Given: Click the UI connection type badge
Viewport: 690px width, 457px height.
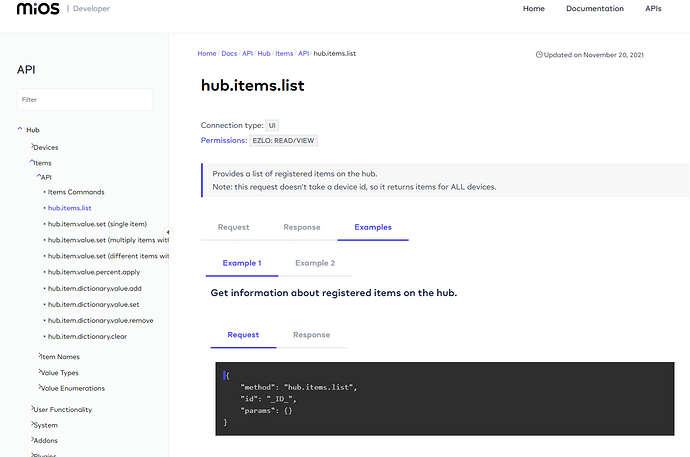Looking at the screenshot, I should point(272,126).
